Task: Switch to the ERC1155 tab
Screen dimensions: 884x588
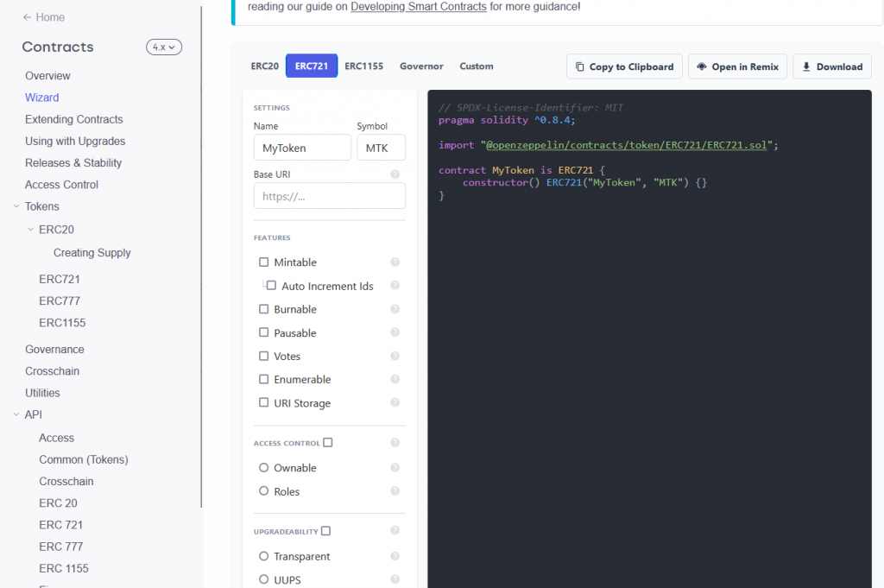Action: 363,66
